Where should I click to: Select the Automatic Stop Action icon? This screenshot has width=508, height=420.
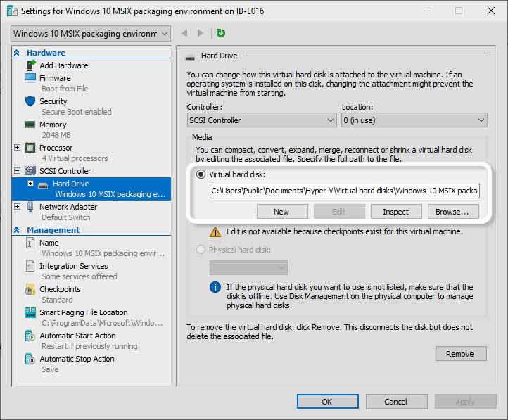point(30,359)
